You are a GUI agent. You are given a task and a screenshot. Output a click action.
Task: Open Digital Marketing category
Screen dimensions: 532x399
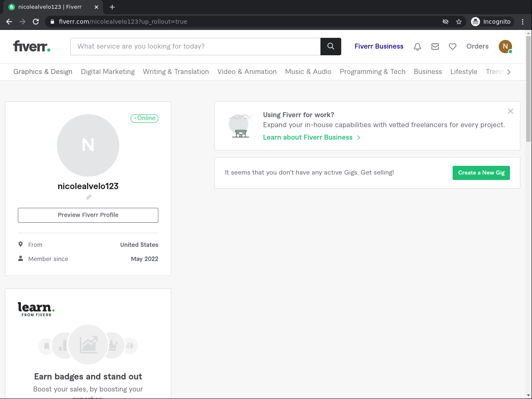[x=108, y=71]
